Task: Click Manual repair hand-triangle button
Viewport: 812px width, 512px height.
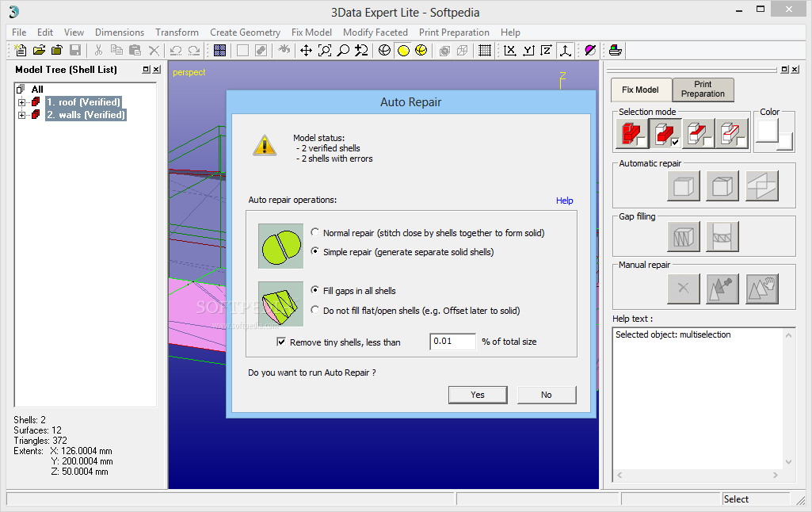Action: pos(762,288)
